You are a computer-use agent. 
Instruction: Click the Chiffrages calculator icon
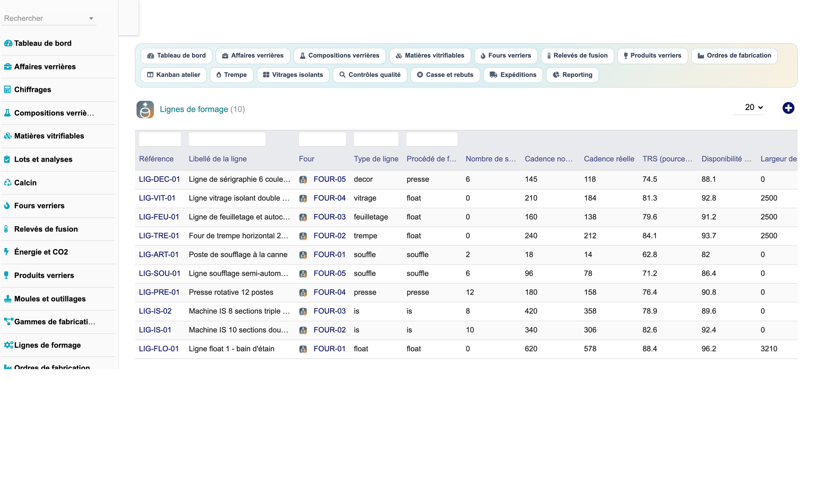coord(8,90)
